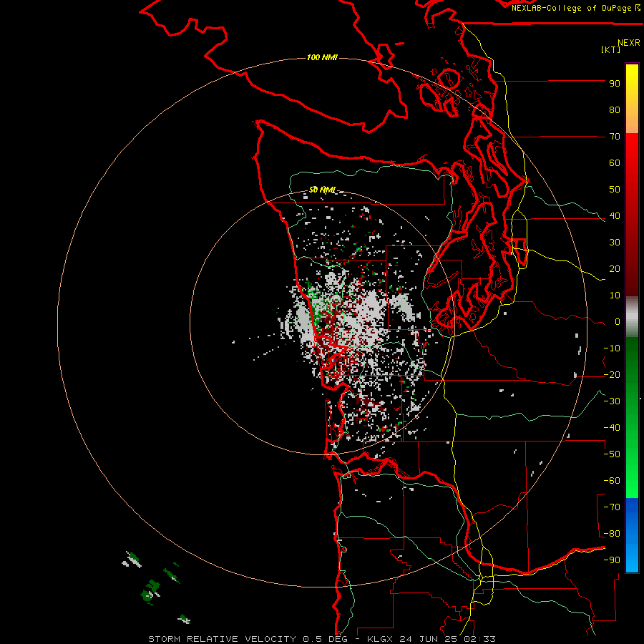Click the positive 80 scale value

pos(615,110)
